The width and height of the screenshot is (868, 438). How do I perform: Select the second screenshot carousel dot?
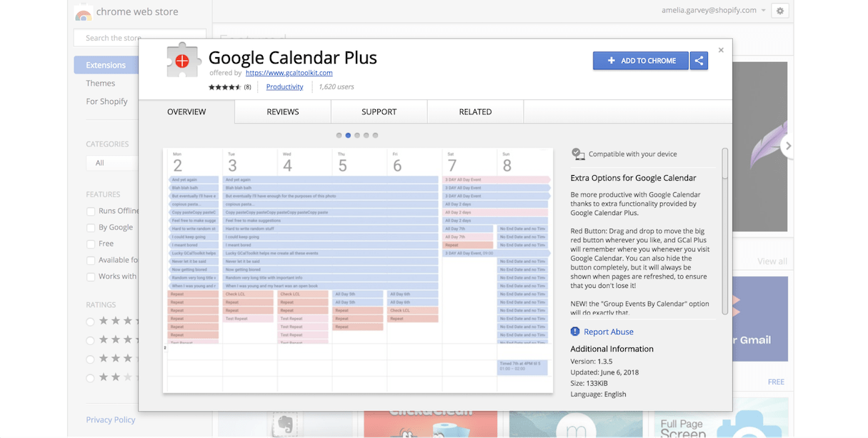pyautogui.click(x=348, y=135)
